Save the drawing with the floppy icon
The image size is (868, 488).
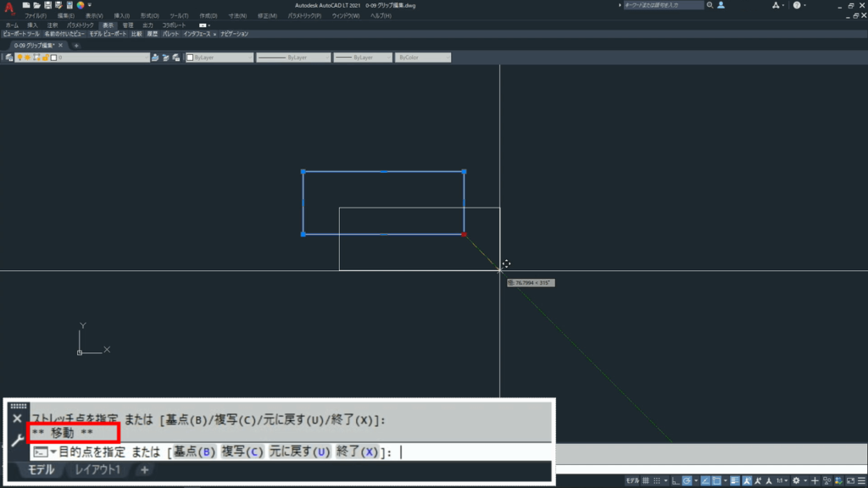[47, 5]
